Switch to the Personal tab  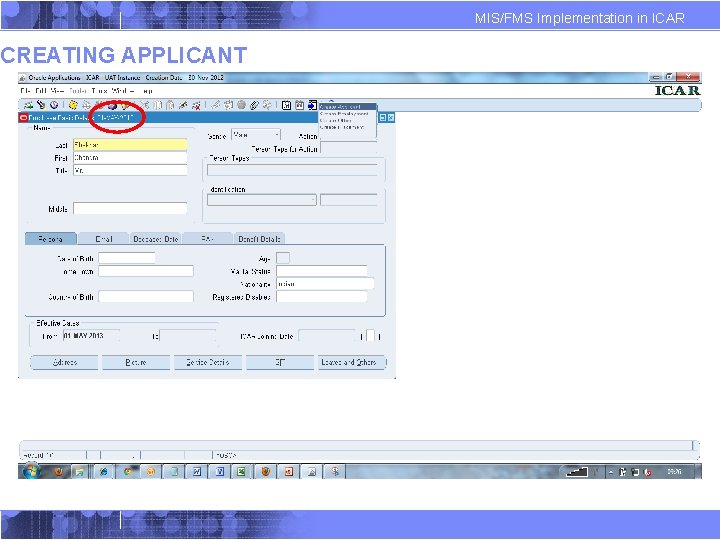tap(51, 239)
